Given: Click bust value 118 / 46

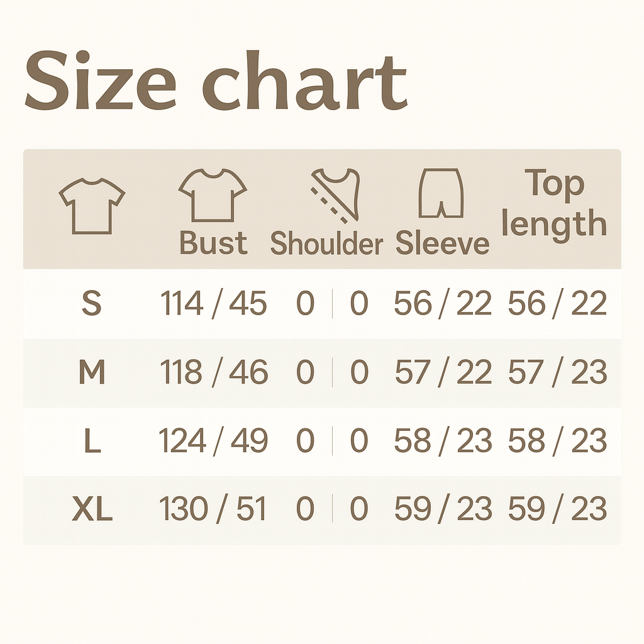Looking at the screenshot, I should [213, 373].
